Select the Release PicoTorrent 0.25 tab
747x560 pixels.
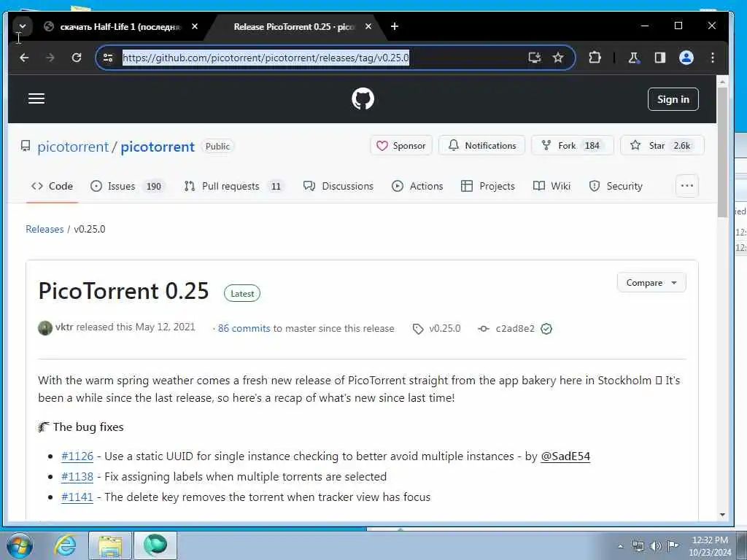pos(294,27)
